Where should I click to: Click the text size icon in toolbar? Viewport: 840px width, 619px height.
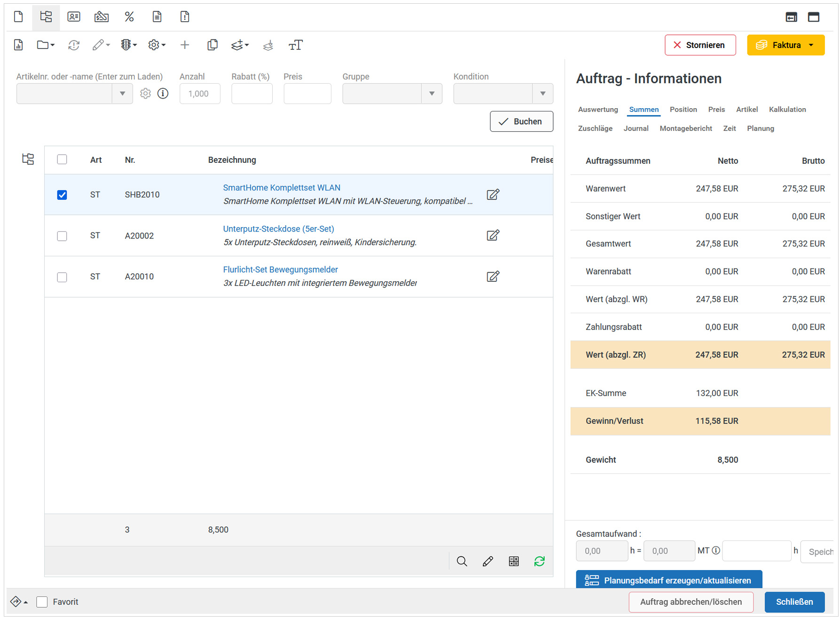295,45
